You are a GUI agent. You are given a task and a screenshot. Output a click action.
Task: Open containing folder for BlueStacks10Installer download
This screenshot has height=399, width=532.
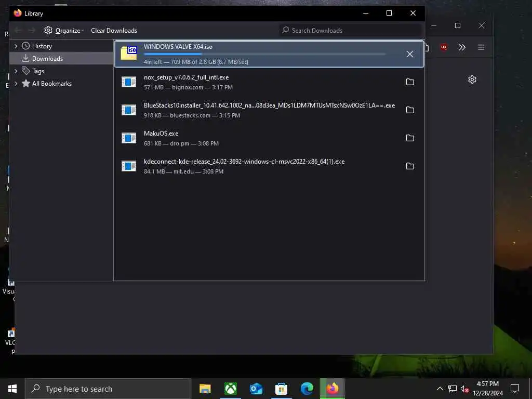410,110
